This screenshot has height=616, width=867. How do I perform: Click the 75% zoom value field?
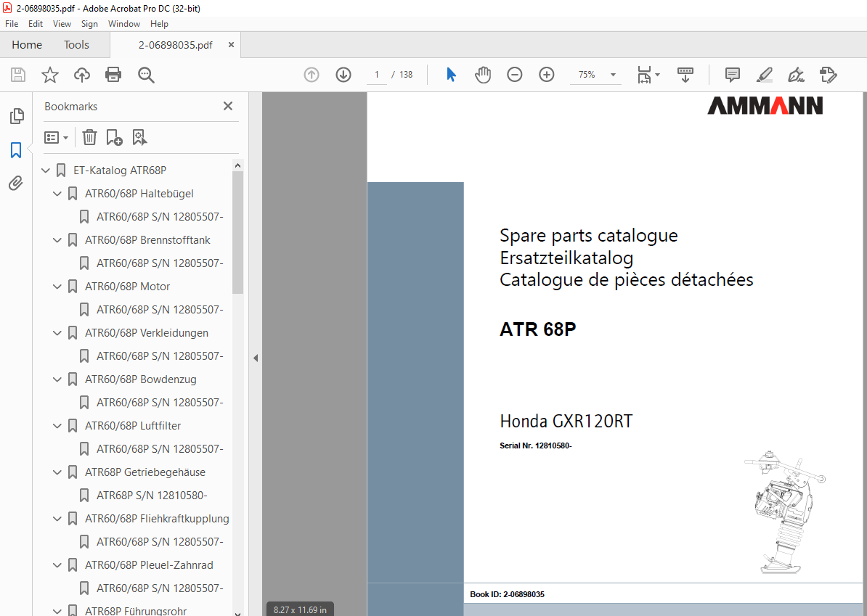587,75
